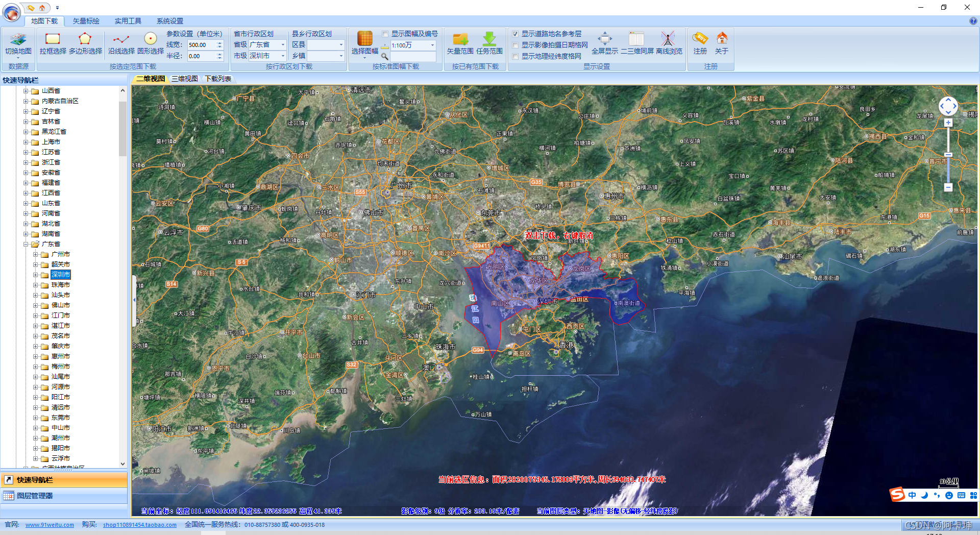Click the navigation tree vertical scrollbar

pyautogui.click(x=122, y=129)
